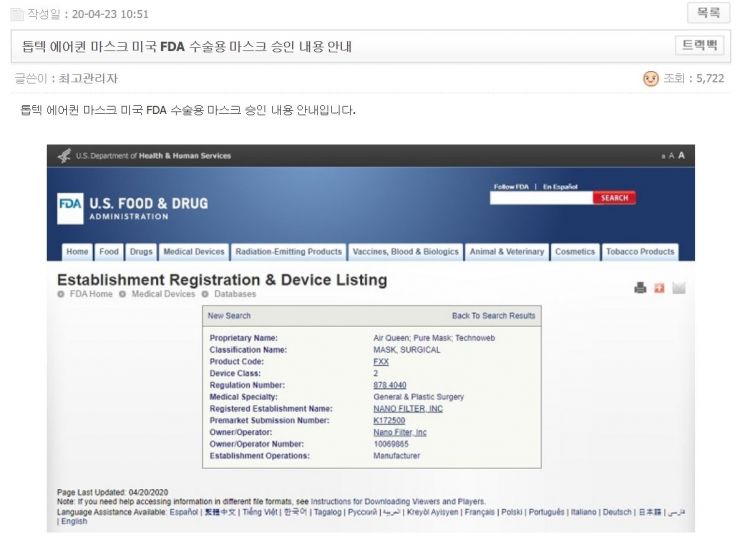
Task: Click the envelope email icon
Action: pyautogui.click(x=679, y=289)
